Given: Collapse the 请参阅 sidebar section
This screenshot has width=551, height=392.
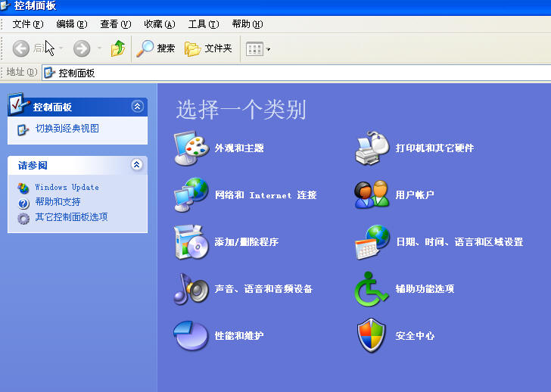Looking at the screenshot, I should coord(137,164).
